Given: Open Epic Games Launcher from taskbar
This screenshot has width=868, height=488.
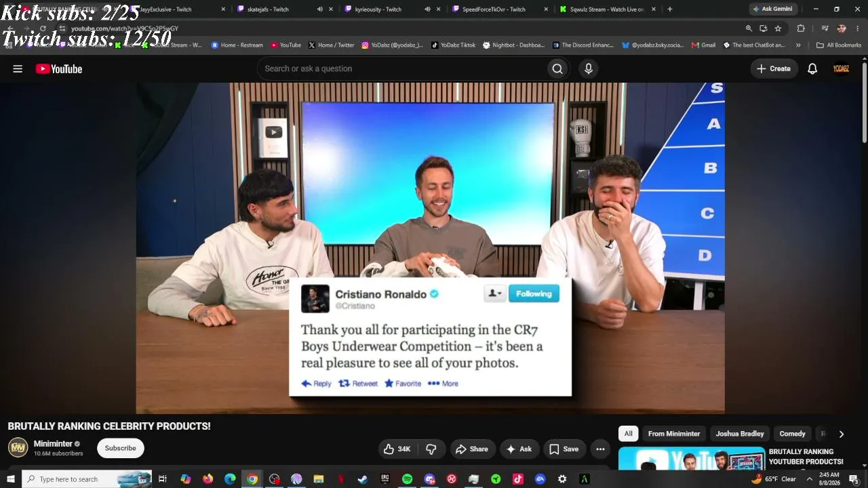Looking at the screenshot, I should point(385,479).
